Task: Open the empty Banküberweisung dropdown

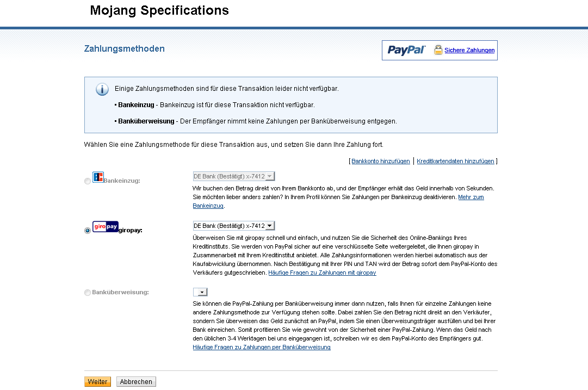Action: 200,292
